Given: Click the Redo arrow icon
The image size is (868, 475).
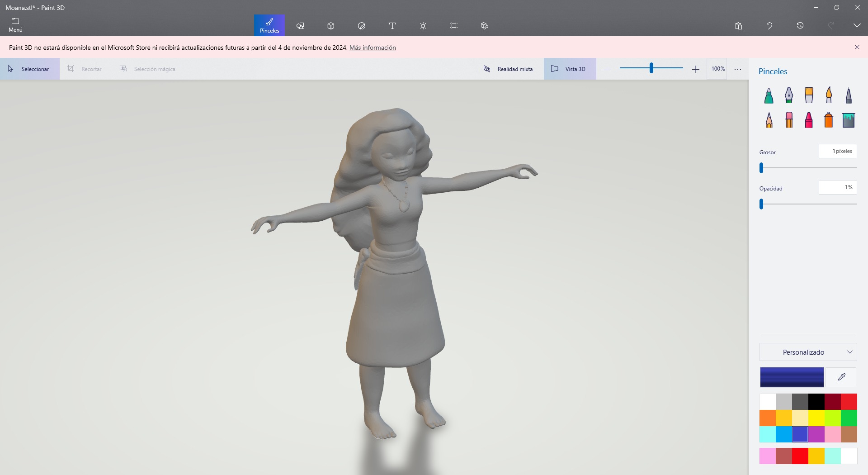Looking at the screenshot, I should [x=831, y=26].
